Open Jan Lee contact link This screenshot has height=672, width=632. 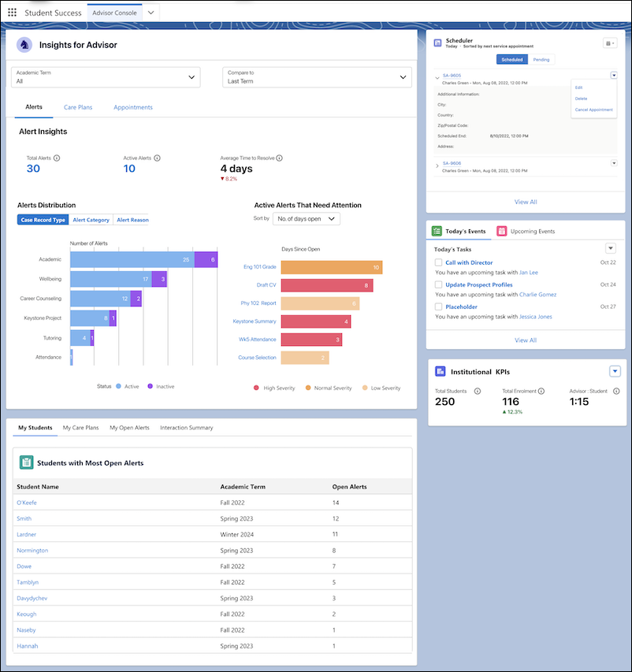528,273
